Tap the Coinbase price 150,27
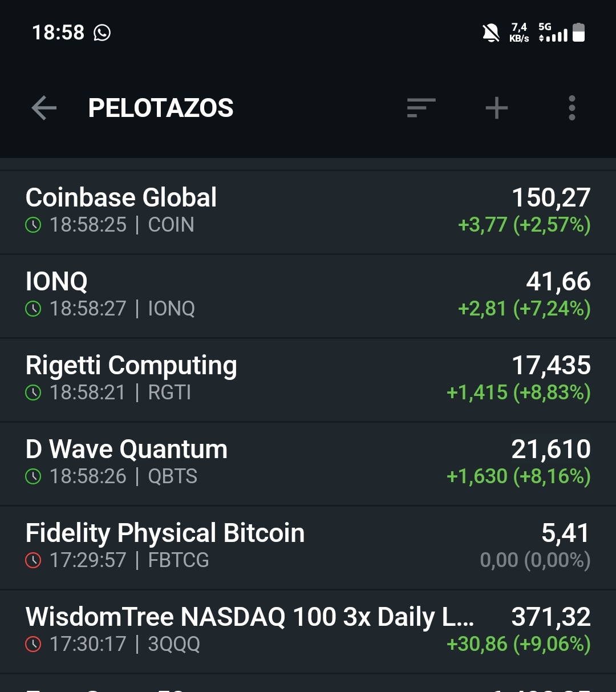The image size is (616, 692). coord(551,198)
